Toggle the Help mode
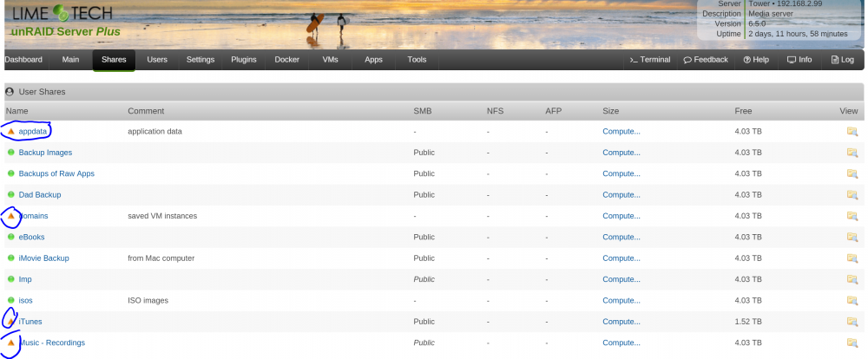The width and height of the screenshot is (868, 359). tap(756, 60)
